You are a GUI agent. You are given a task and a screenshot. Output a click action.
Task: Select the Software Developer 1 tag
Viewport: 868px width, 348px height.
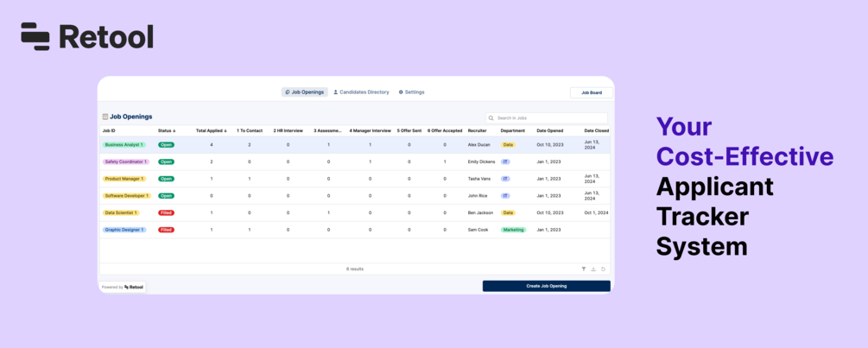[127, 196]
